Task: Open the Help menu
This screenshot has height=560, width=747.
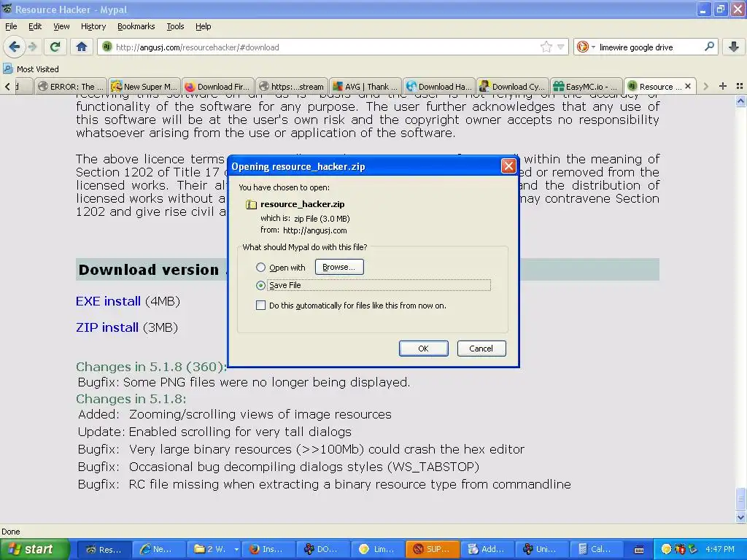Action: 203,26
